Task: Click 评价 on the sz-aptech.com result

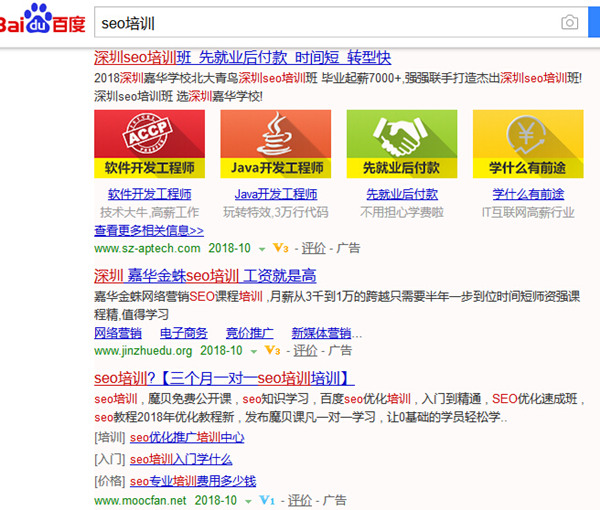Action: (313, 248)
